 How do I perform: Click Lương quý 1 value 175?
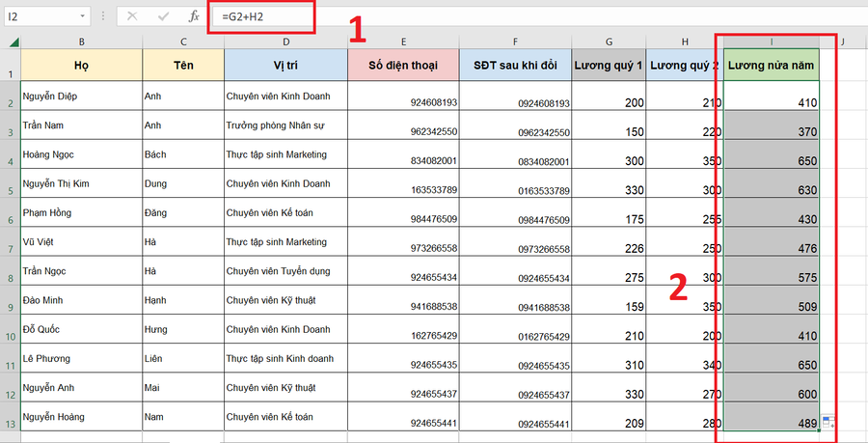tap(609, 212)
